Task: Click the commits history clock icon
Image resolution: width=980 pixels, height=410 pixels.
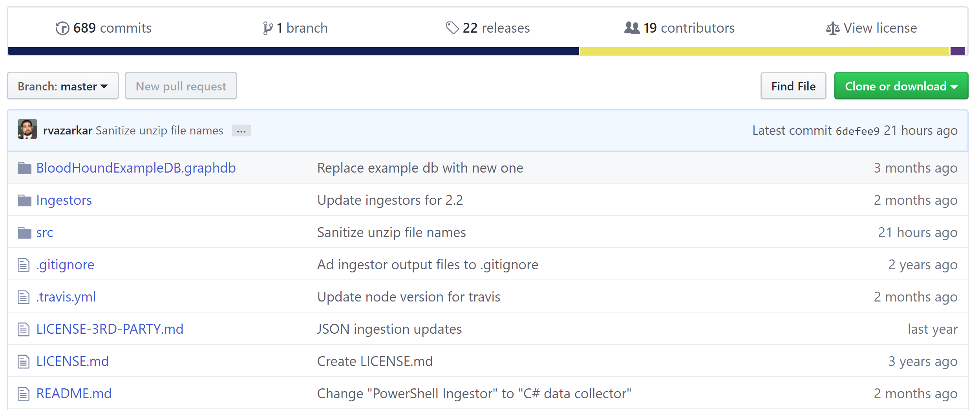Action: point(62,28)
